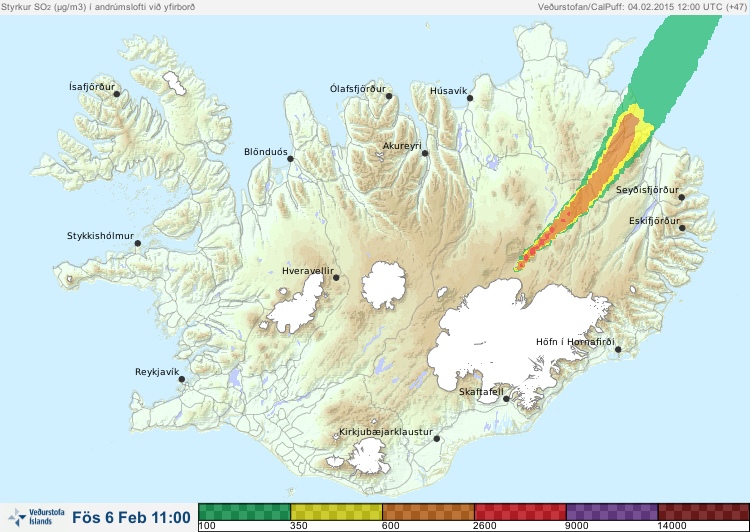The height and width of the screenshot is (532, 750).
Task: Click the 'Stykkishólmur' label
Action: pyautogui.click(x=100, y=236)
